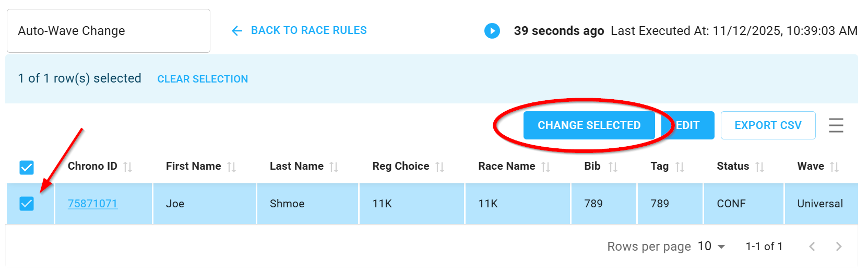Click Clear Selection link
This screenshot has height=270, width=868.
pyautogui.click(x=203, y=79)
